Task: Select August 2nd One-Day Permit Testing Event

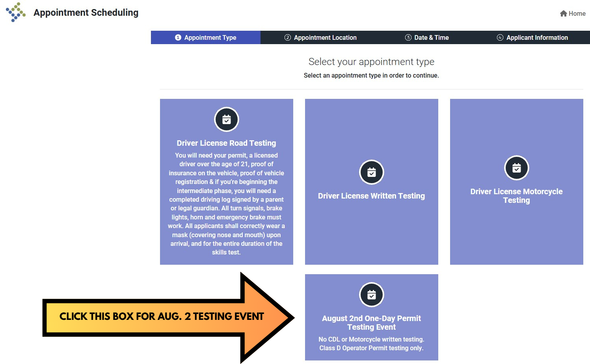Action: (x=371, y=323)
